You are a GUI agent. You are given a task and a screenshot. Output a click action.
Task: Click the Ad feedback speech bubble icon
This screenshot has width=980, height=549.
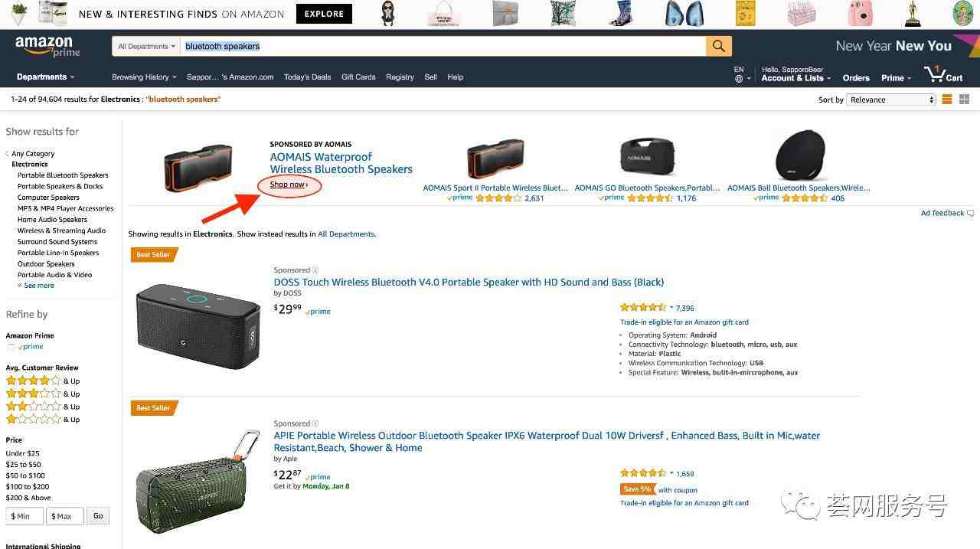tap(971, 214)
